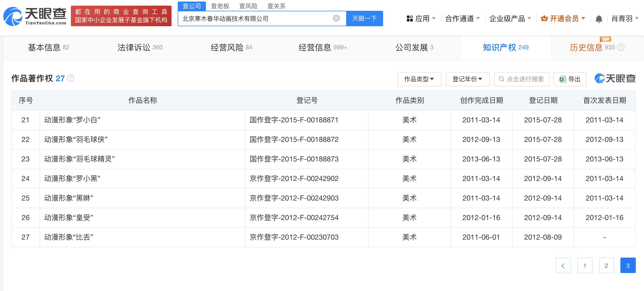Screen dimensions: 644x291
Task: Open the 开通会员 dropdown
Action: [583, 19]
